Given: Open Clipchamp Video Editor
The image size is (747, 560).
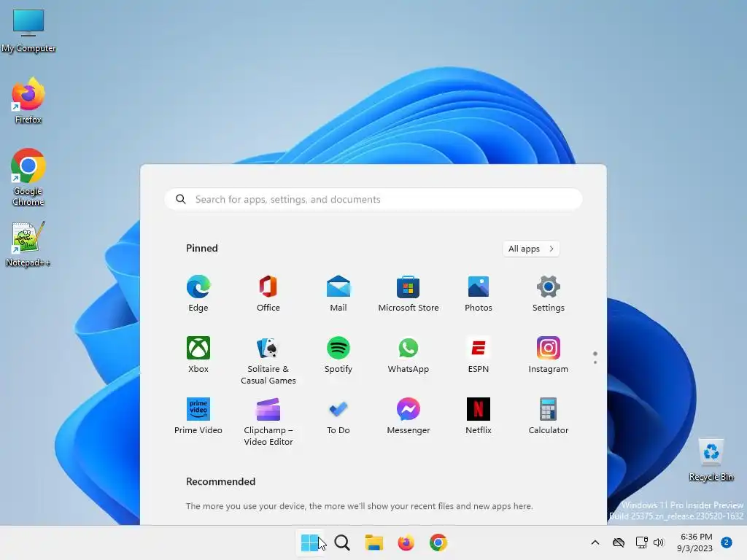Looking at the screenshot, I should coord(268,421).
